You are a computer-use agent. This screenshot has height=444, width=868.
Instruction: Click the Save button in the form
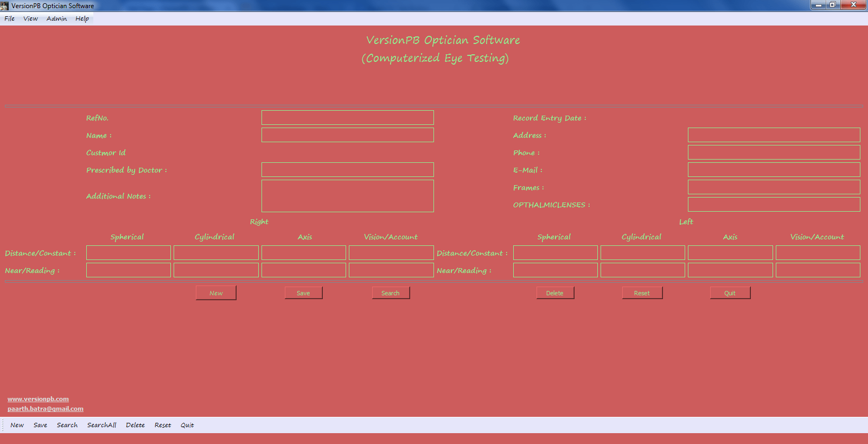point(303,293)
